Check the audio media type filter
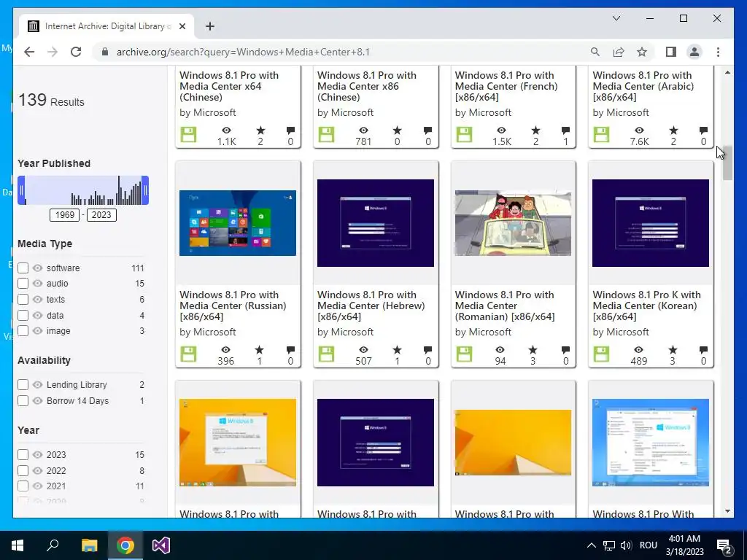The height and width of the screenshot is (560, 747). coord(23,284)
